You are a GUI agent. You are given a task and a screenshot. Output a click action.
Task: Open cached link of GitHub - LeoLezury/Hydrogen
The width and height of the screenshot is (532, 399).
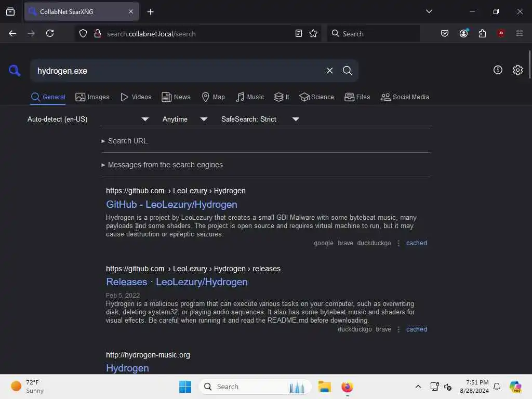pos(417,243)
